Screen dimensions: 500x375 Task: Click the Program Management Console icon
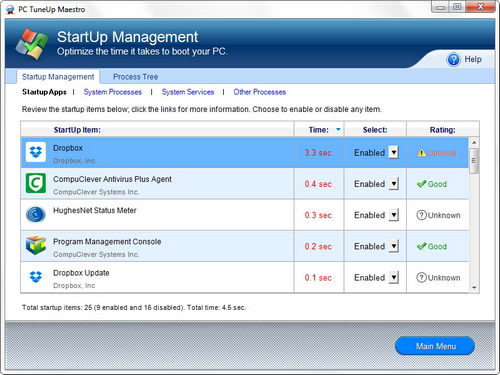(x=36, y=246)
